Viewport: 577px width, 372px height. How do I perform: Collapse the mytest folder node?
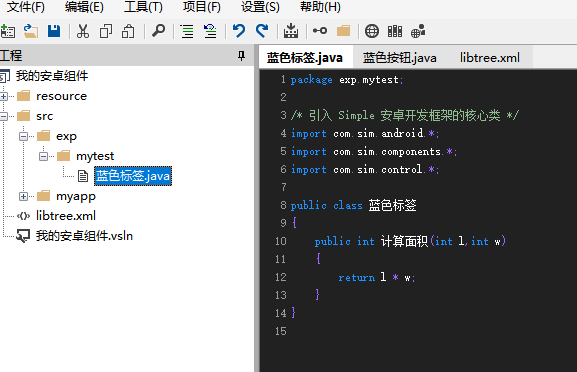coord(43,156)
